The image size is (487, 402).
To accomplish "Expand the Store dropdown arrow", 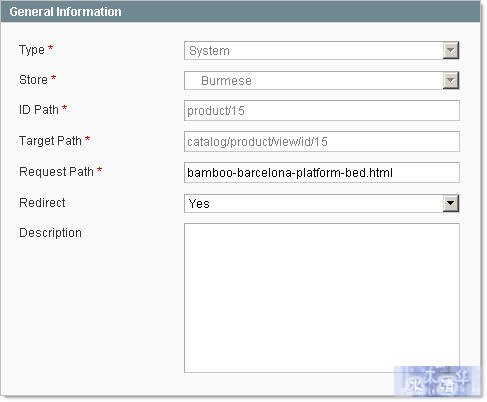I will pyautogui.click(x=451, y=81).
